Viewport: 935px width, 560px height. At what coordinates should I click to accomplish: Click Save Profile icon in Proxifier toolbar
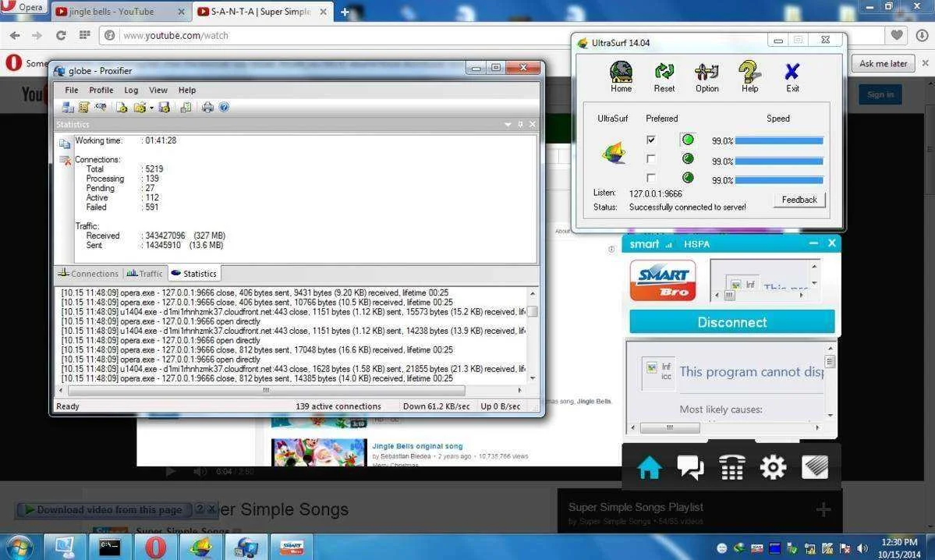pyautogui.click(x=164, y=108)
